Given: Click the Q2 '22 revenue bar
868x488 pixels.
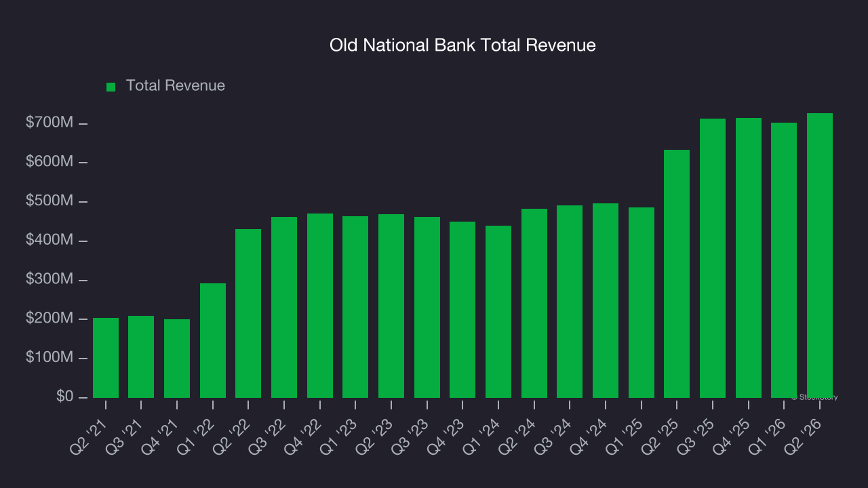Looking at the screenshot, I should (x=248, y=313).
